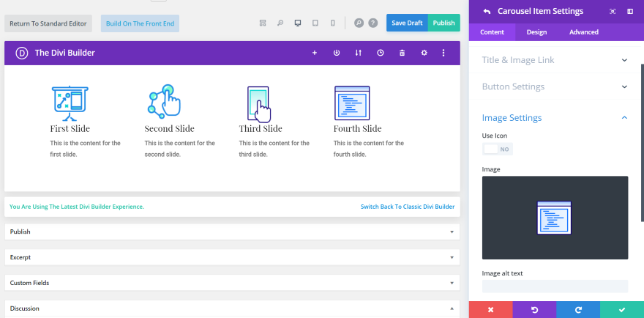Open Divi Builder help question icon
This screenshot has width=644, height=318.
click(x=372, y=23)
